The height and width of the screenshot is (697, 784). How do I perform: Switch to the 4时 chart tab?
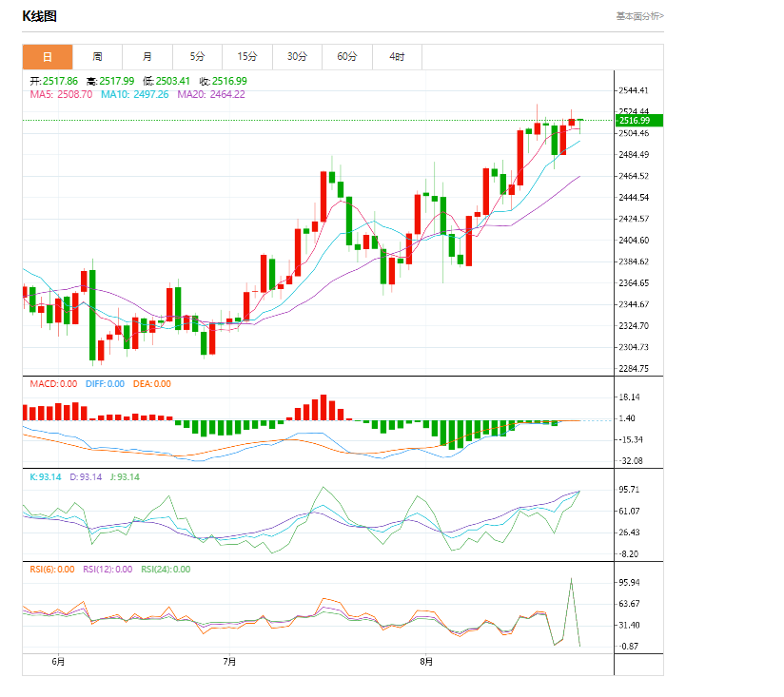click(x=397, y=57)
